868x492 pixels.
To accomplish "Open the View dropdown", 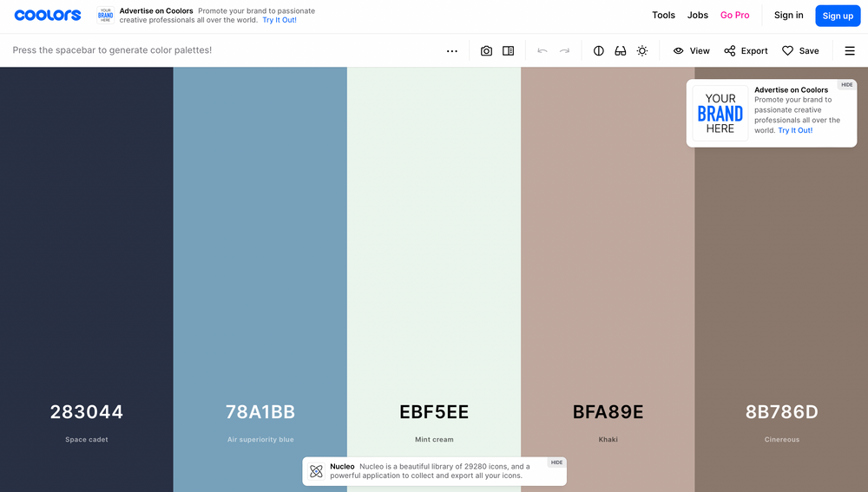I will [x=692, y=51].
